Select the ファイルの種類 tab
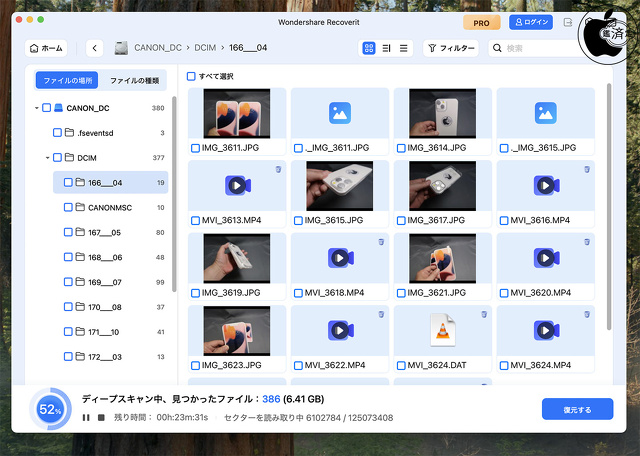Screen dimensions: 640x456 tap(134, 80)
